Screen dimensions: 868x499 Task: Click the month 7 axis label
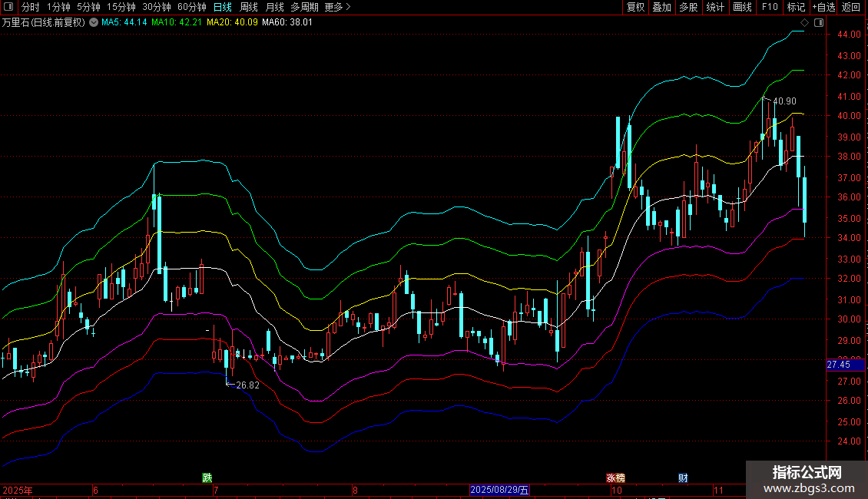pos(216,490)
